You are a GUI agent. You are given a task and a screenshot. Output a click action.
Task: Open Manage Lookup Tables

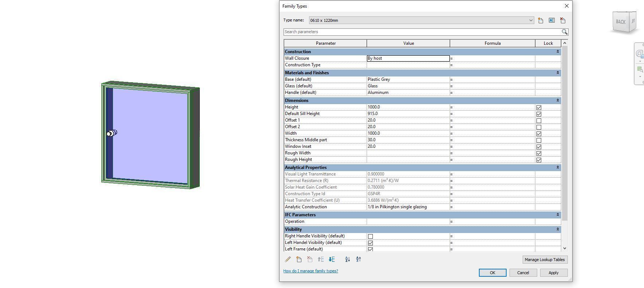[x=545, y=260]
